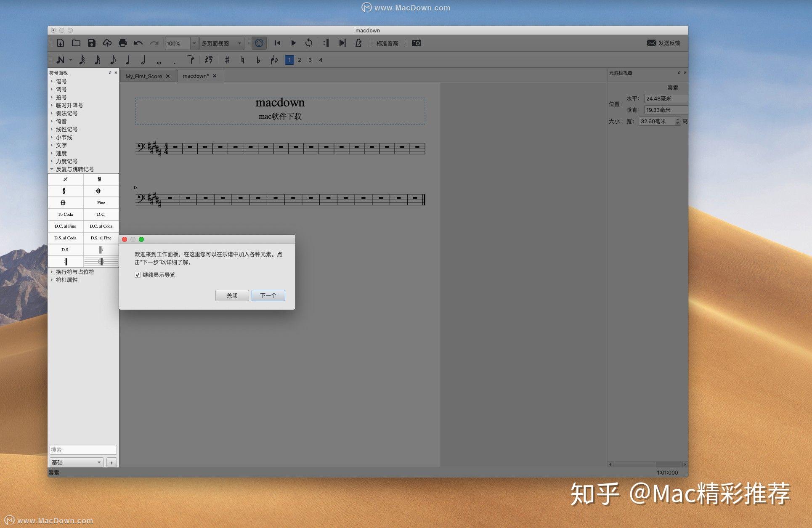
Task: Collapse the 反复与跳转记号 palette
Action: pos(52,169)
